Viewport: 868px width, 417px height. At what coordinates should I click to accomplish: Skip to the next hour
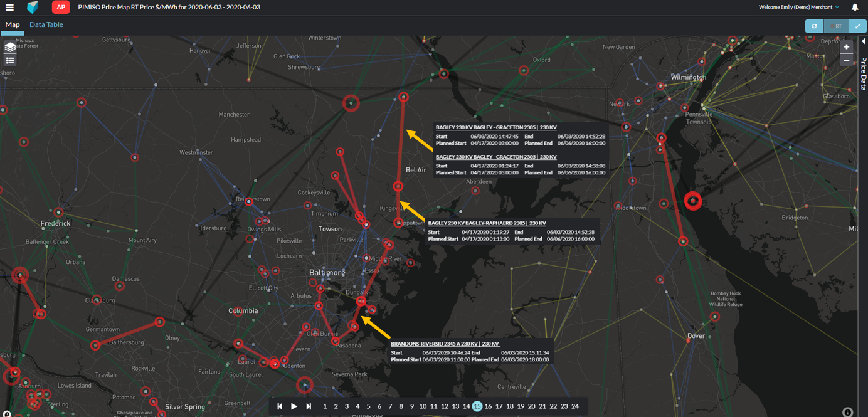click(x=309, y=406)
